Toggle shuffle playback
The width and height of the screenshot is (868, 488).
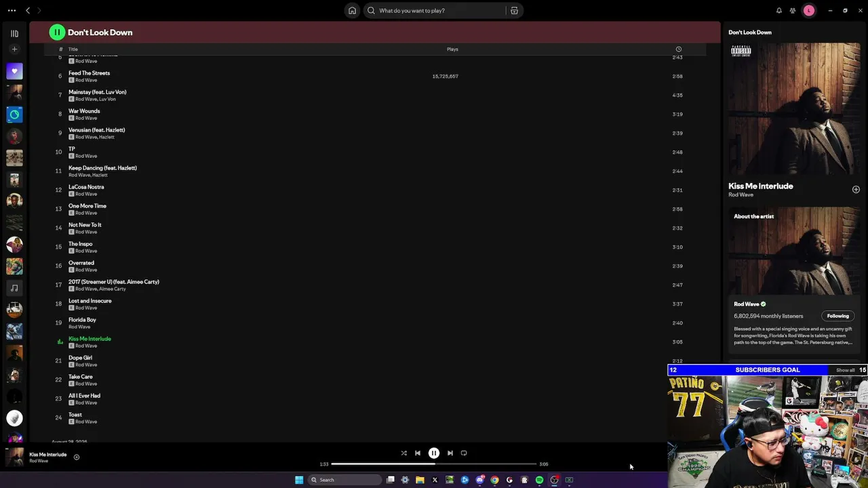[x=403, y=453]
